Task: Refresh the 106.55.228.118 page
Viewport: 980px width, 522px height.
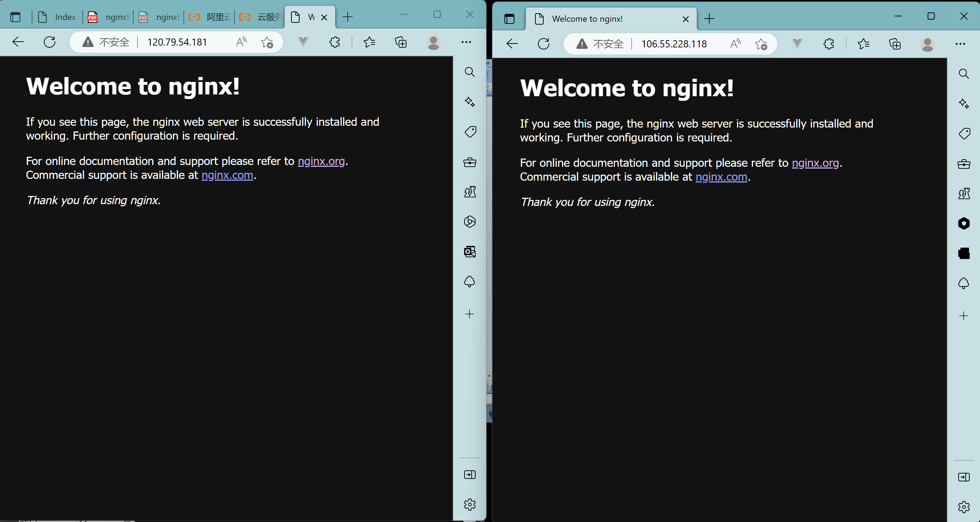Action: click(543, 44)
